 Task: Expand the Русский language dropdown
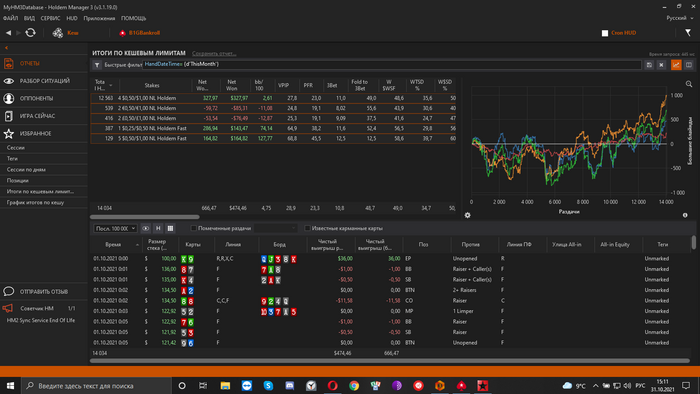pyautogui.click(x=679, y=18)
